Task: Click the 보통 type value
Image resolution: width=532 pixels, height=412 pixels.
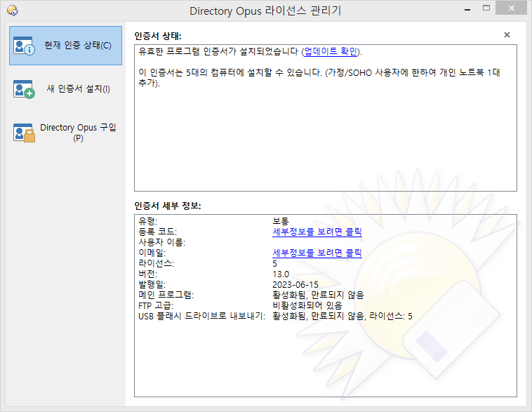Action: (281, 221)
